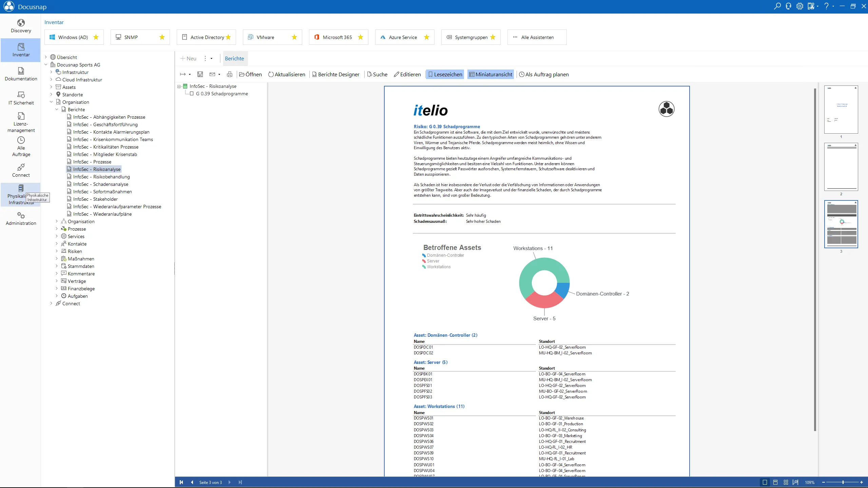Click the help question mark icon

coord(827,6)
